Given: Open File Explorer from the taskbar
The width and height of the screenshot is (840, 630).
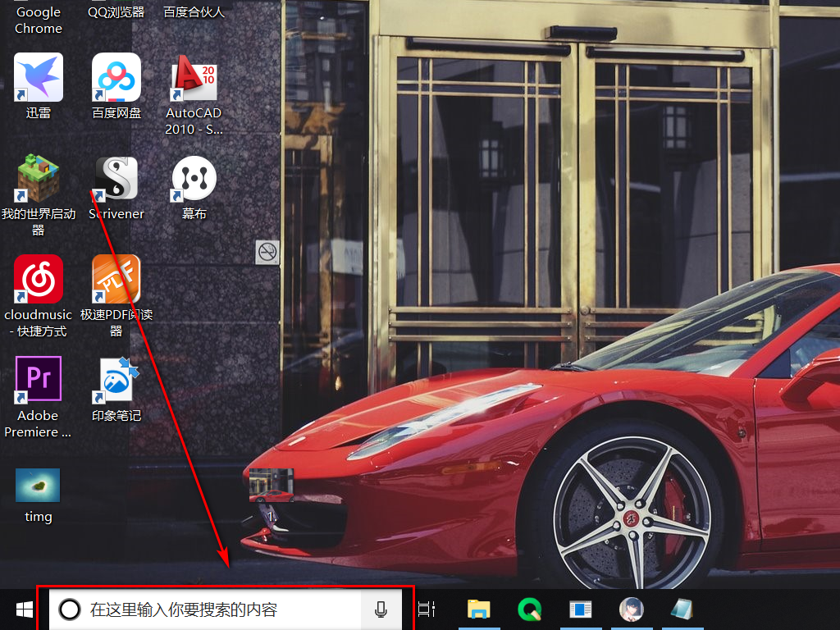Looking at the screenshot, I should [x=479, y=609].
